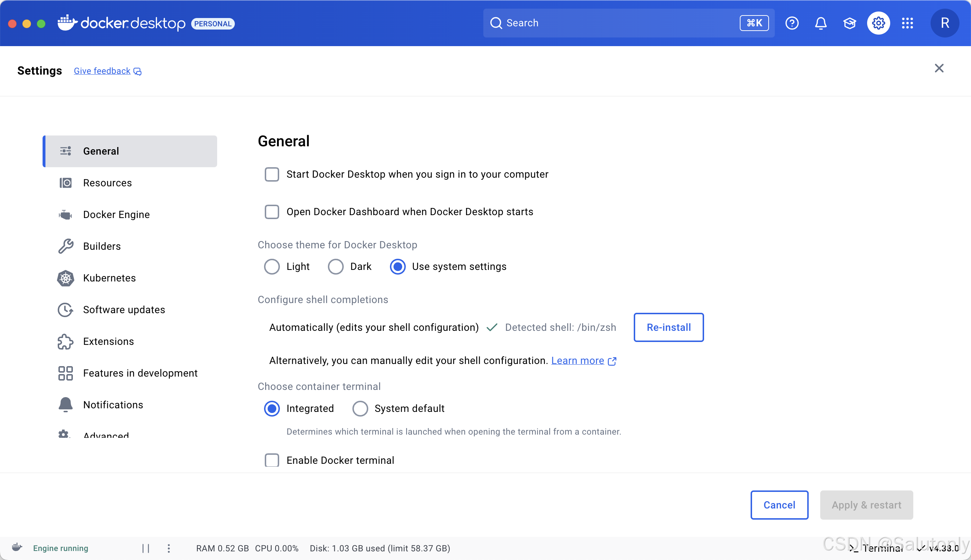Click the whale icon in the status bar
971x560 pixels.
pyautogui.click(x=17, y=547)
